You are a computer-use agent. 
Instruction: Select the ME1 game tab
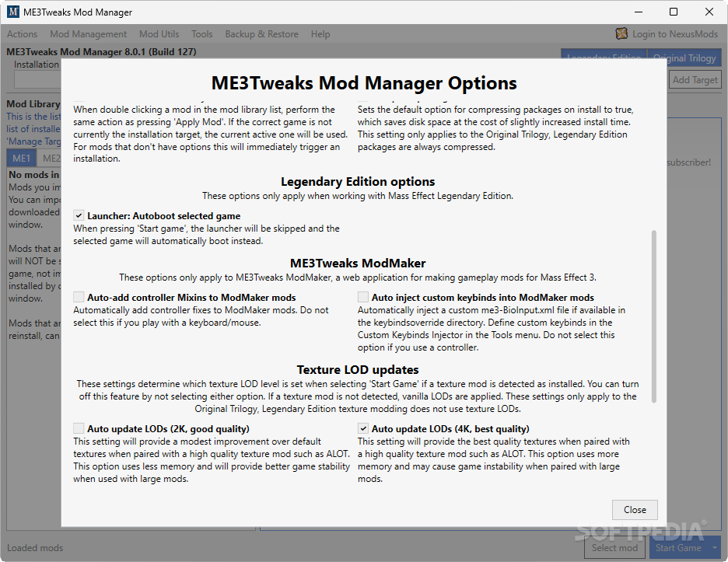click(21, 159)
